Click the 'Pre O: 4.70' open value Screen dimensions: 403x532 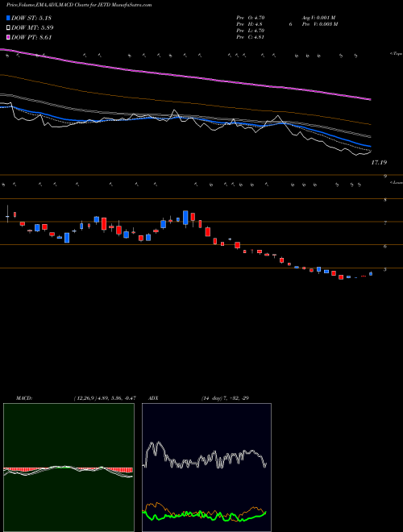coord(251,18)
